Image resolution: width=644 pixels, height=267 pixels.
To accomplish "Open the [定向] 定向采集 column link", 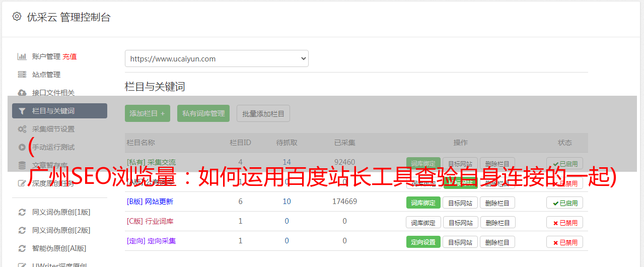I will 152,241.
